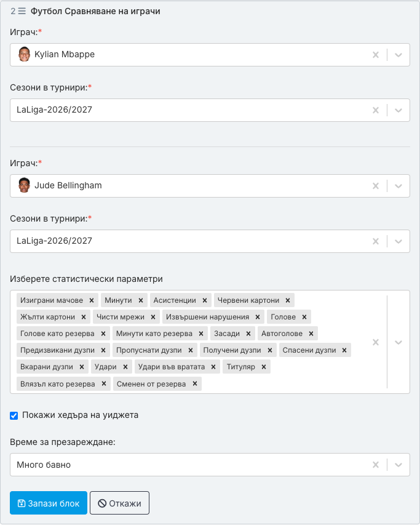
Task: Click the drag handle icon beside block number 2
Action: tap(22, 11)
